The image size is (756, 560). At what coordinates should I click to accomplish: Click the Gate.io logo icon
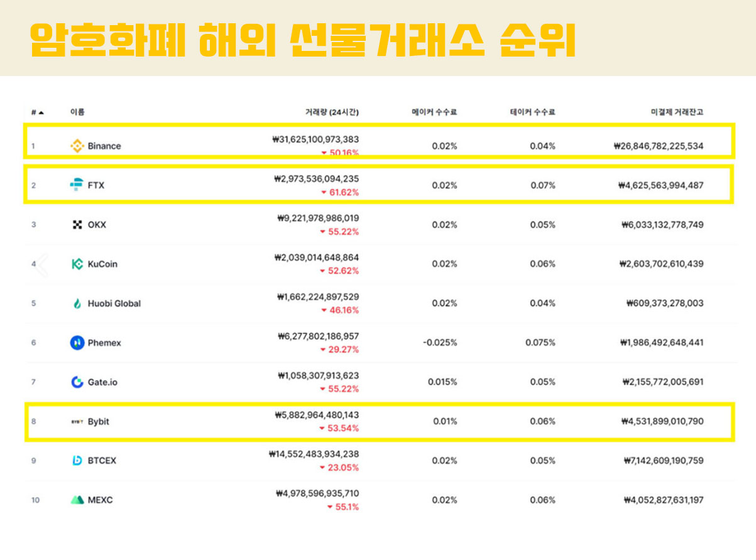77,382
